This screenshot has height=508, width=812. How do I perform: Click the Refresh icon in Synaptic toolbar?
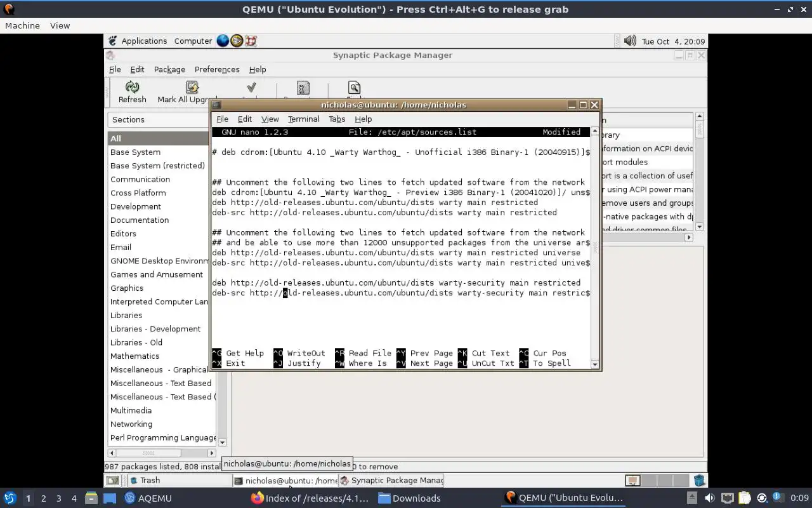point(132,87)
